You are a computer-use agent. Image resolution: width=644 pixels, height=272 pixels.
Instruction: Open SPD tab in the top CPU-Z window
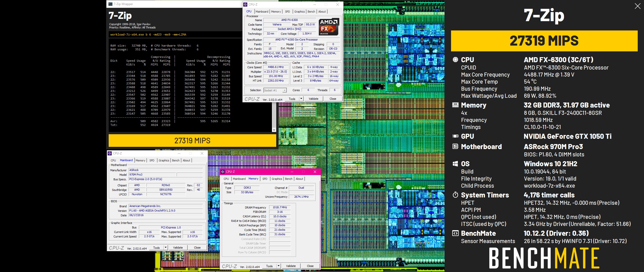[288, 12]
